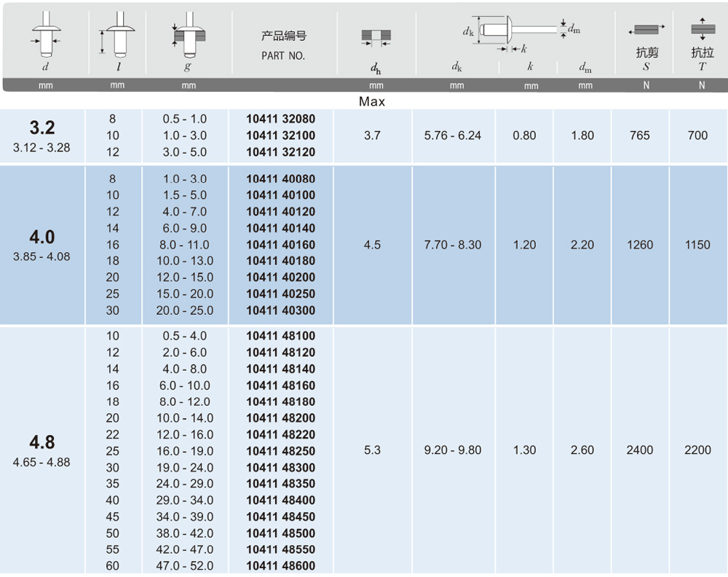This screenshot has height=577, width=728.
Task: Click the 3.2 diameter row heading
Action: tap(41, 128)
